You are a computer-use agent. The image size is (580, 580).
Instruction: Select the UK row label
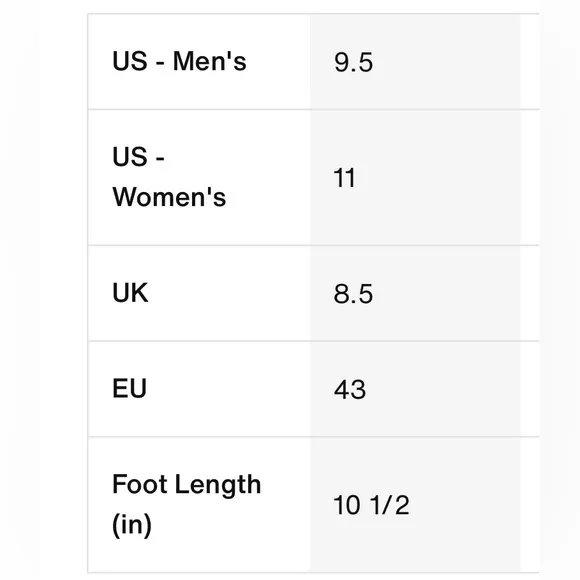tap(130, 293)
